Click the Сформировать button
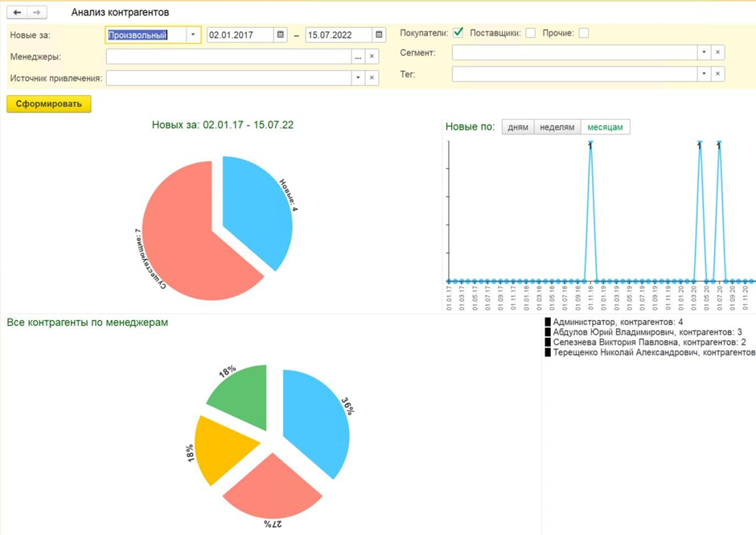 tap(49, 104)
